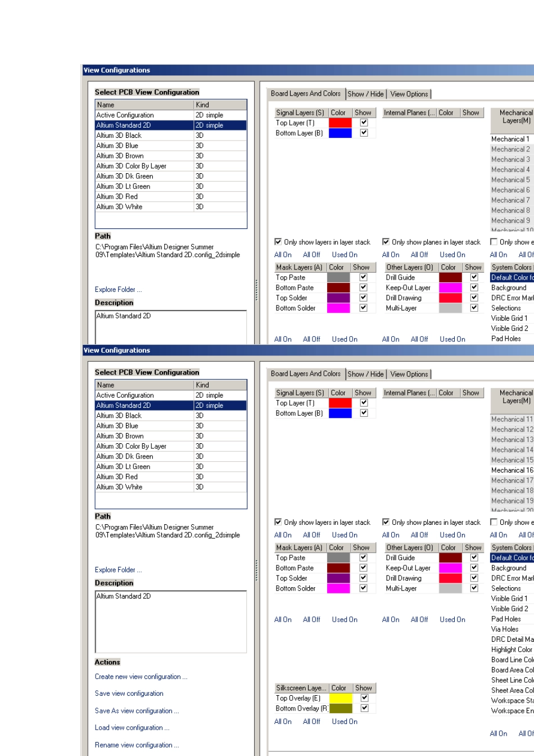Click Load view configuration link
The height and width of the screenshot is (756, 534).
(132, 728)
